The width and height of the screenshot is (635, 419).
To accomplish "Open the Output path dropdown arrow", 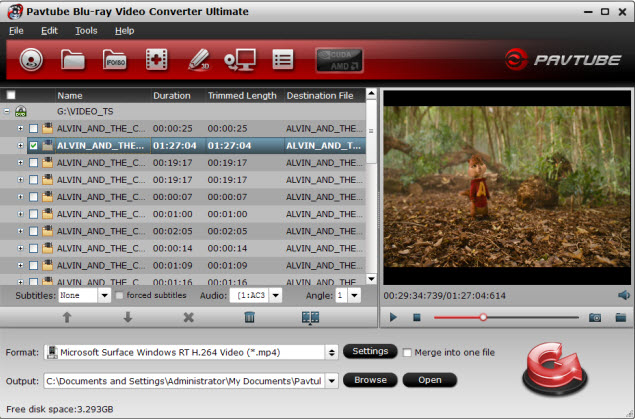I will [x=332, y=381].
